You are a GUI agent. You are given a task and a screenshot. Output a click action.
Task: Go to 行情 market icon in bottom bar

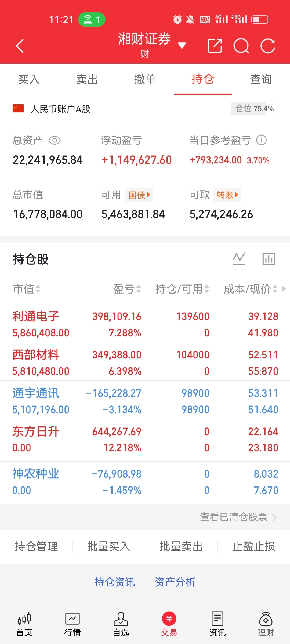pos(73,625)
